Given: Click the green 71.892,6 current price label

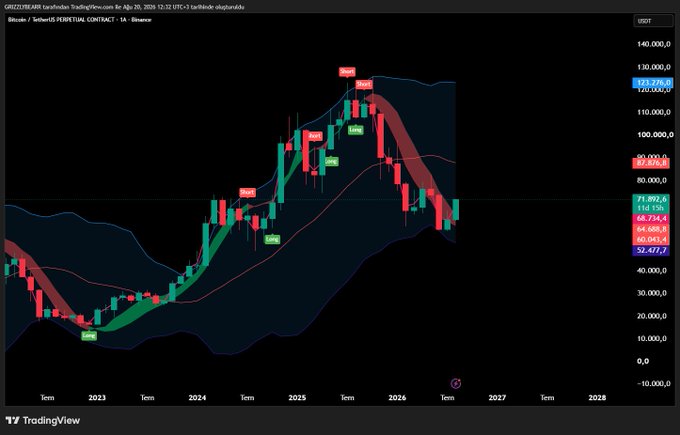Looking at the screenshot, I should tap(651, 199).
